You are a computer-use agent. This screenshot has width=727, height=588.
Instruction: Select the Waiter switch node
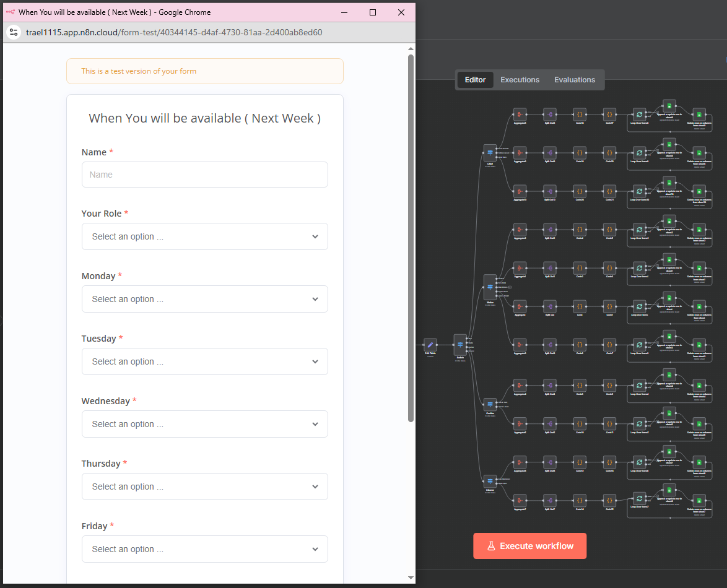pyautogui.click(x=490, y=287)
